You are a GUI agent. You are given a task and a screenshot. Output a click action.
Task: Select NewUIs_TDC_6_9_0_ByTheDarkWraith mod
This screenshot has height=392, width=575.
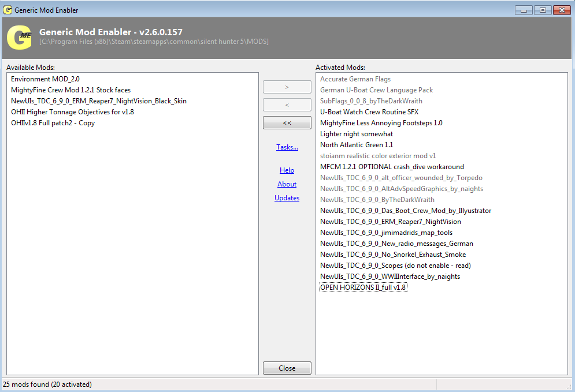[x=377, y=200]
